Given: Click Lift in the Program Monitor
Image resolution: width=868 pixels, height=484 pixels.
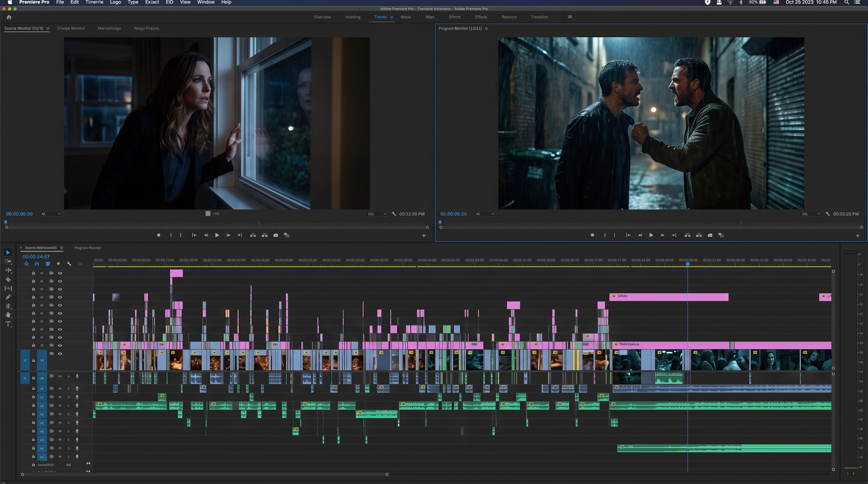Looking at the screenshot, I should tap(687, 235).
